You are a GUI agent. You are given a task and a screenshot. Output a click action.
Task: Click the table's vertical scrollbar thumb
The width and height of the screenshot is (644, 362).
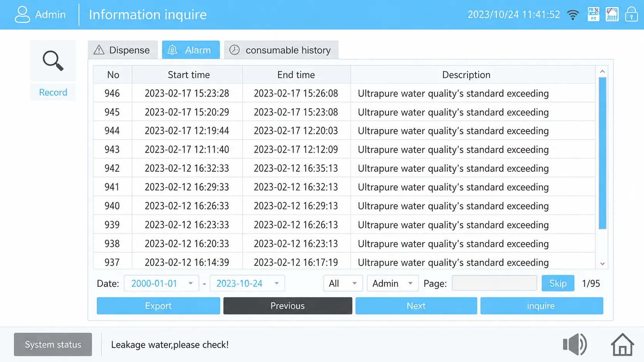point(602,153)
